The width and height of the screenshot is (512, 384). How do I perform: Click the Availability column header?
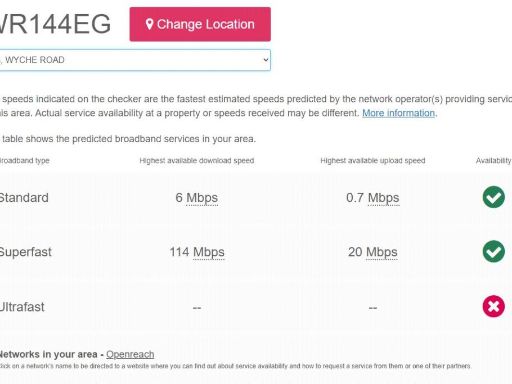tap(493, 161)
